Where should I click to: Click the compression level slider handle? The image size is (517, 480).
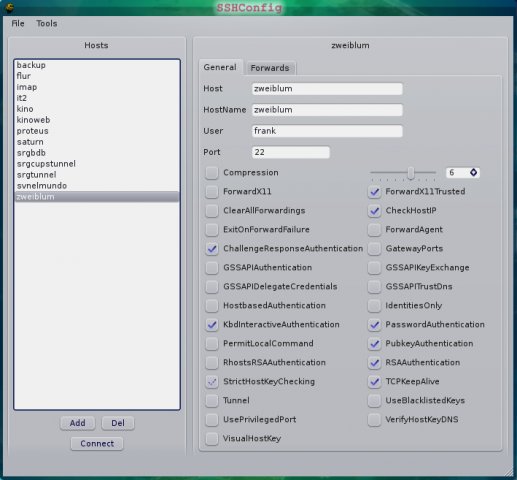411,173
